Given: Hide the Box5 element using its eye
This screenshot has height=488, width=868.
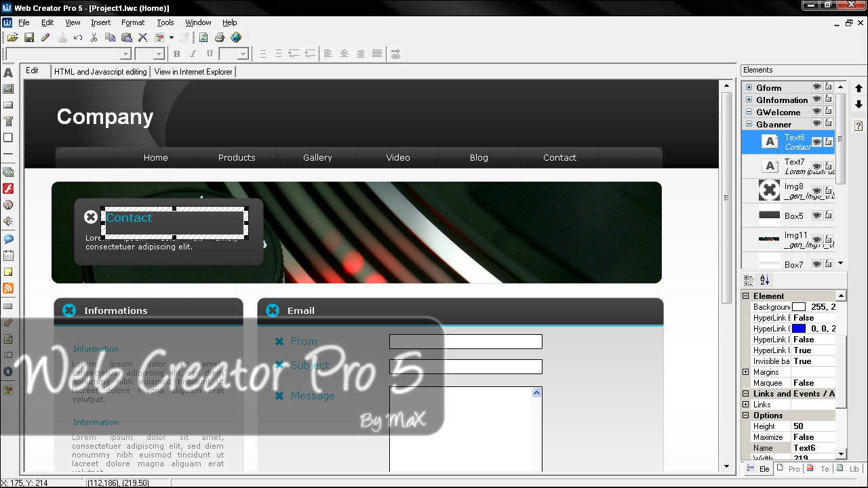Looking at the screenshot, I should (816, 216).
